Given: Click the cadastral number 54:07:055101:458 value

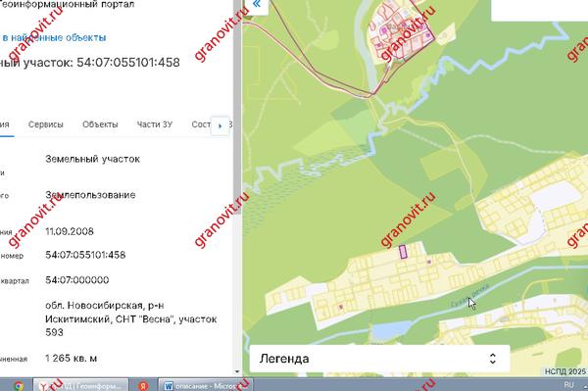Looking at the screenshot, I should (85, 255).
